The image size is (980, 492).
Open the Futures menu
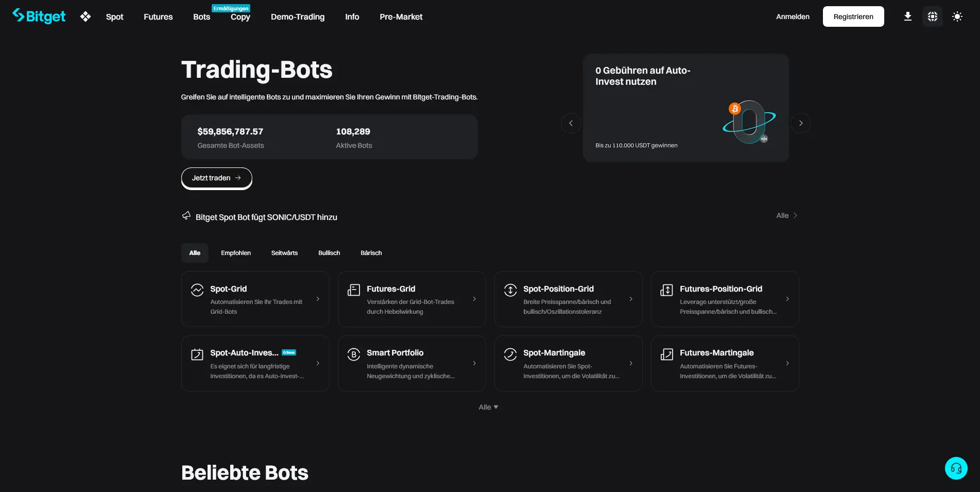[x=158, y=16]
